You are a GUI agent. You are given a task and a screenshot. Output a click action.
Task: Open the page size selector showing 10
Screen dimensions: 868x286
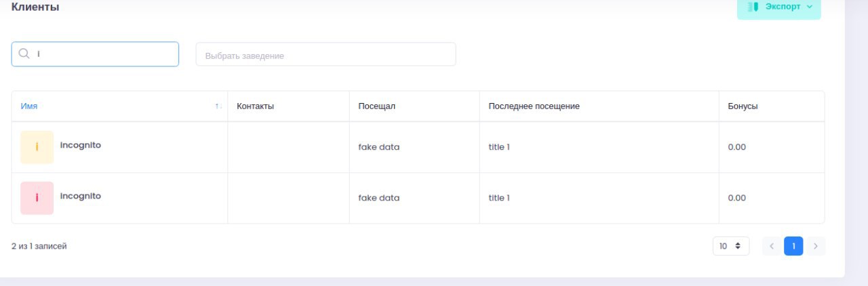[731, 246]
